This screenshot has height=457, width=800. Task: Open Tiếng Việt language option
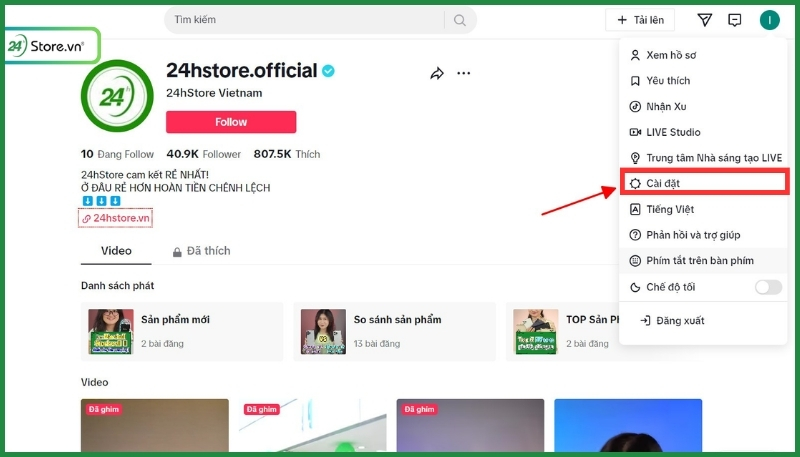tap(703, 209)
